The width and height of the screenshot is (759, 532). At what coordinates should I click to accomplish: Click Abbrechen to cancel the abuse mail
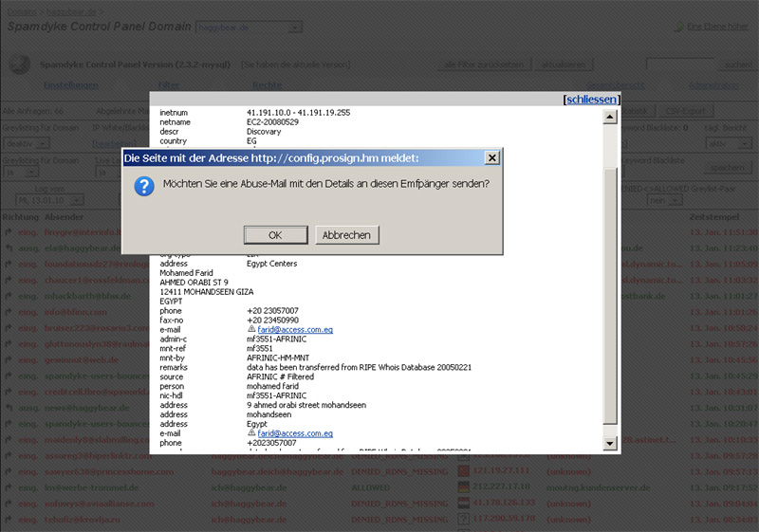point(346,235)
